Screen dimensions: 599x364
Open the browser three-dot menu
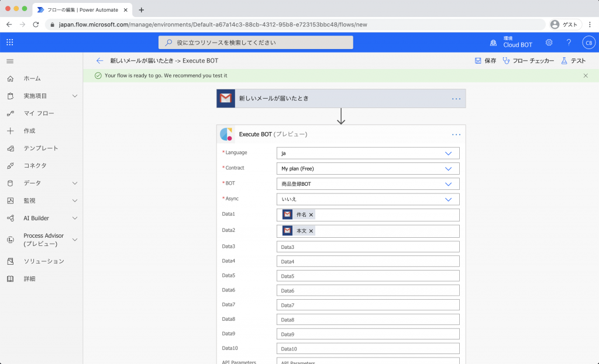coord(590,25)
